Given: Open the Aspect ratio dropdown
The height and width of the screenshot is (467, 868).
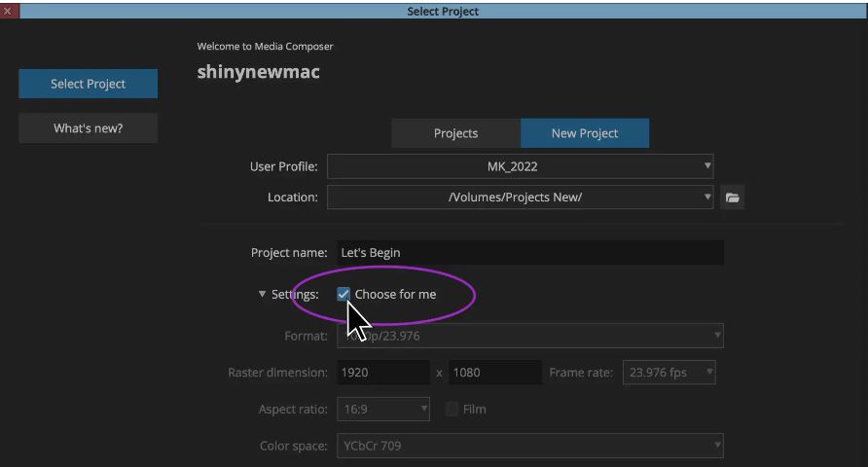Looking at the screenshot, I should click(x=383, y=409).
